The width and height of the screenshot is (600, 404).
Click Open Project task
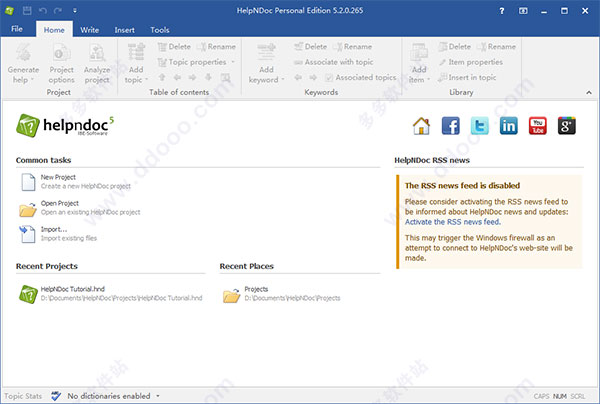[80, 208]
